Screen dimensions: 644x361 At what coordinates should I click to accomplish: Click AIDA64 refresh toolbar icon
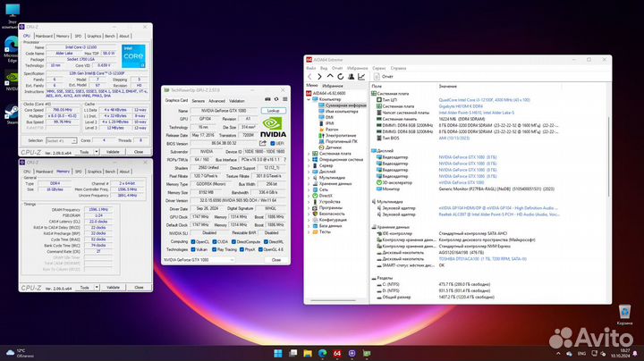pos(341,77)
